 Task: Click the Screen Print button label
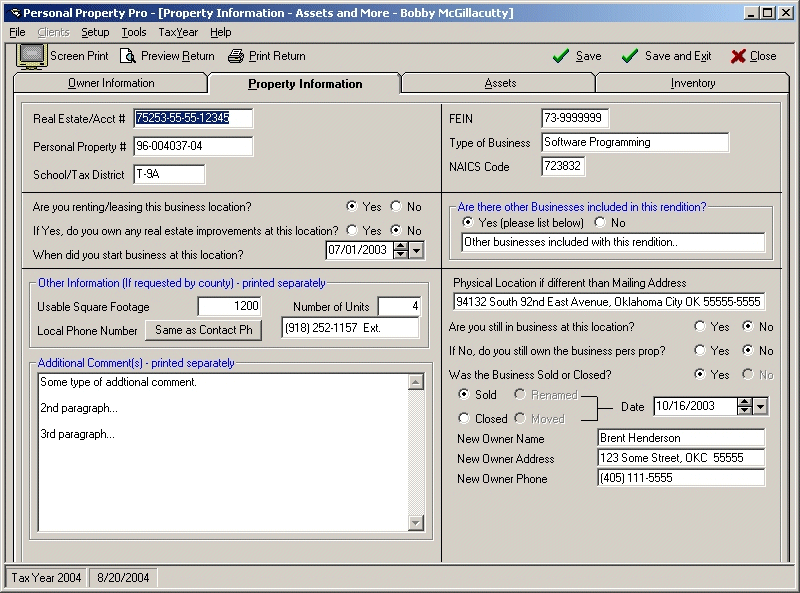coord(79,56)
